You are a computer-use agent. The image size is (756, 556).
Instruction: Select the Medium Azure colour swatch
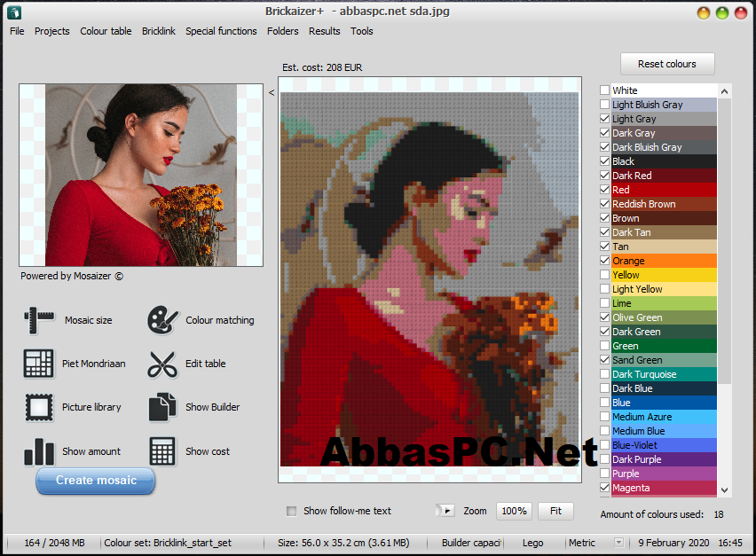point(664,417)
